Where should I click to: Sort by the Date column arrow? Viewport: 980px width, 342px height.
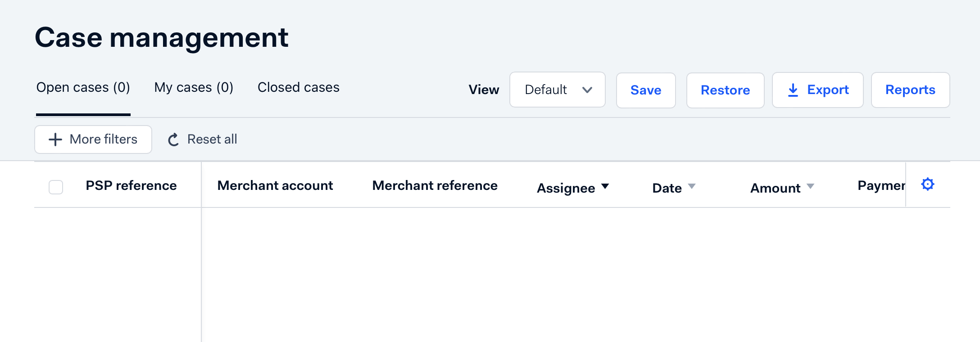pos(692,186)
